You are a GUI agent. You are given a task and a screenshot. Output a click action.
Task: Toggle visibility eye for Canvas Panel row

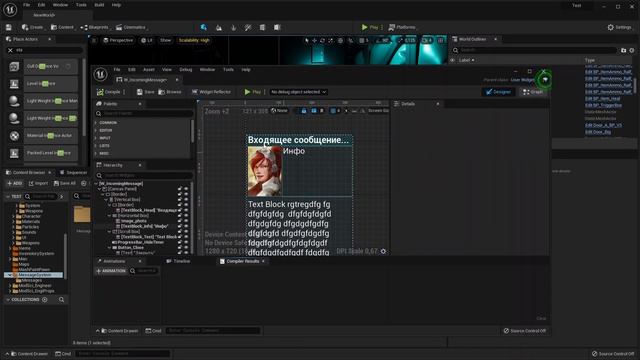[186, 189]
